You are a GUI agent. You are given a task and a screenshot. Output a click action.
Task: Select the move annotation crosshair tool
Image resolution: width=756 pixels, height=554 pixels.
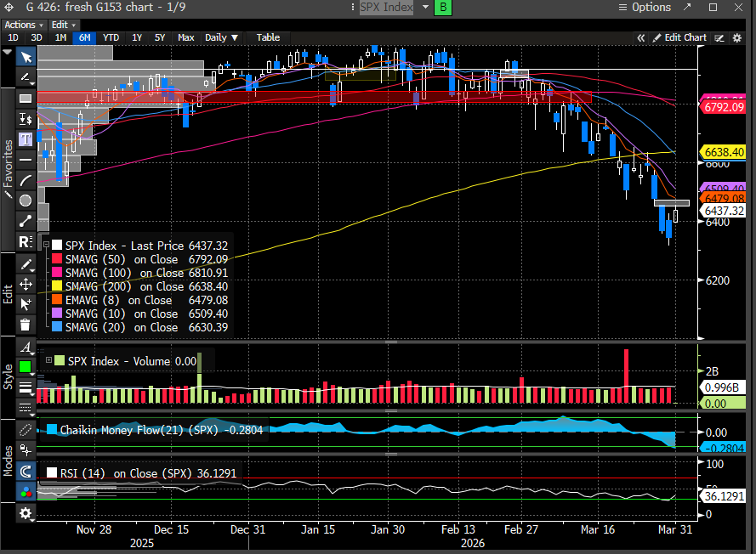[26, 285]
